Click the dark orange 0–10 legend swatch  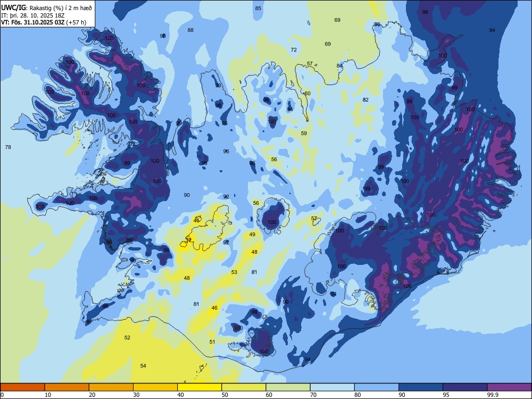coord(22,387)
